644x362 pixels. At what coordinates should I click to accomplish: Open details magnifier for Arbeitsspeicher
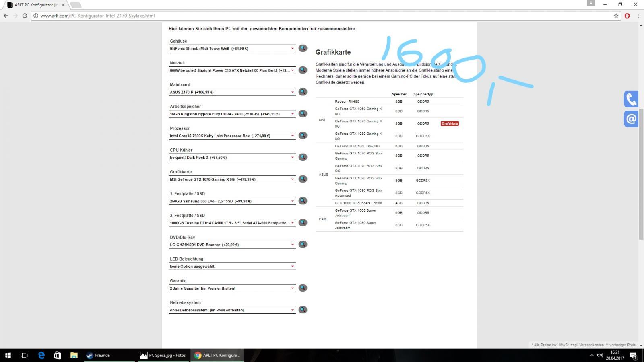click(303, 113)
